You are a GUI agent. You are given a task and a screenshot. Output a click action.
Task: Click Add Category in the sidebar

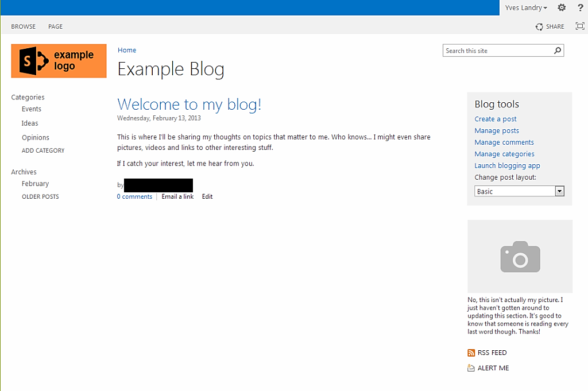pyautogui.click(x=43, y=150)
